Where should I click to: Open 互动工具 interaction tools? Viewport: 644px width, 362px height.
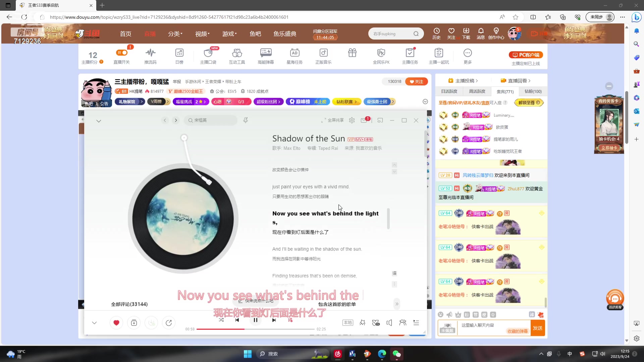point(237,56)
